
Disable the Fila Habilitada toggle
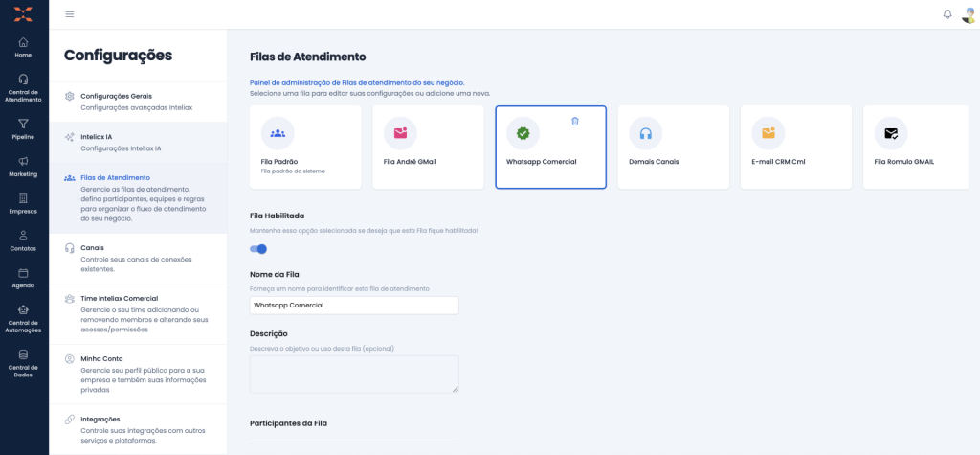(x=258, y=249)
